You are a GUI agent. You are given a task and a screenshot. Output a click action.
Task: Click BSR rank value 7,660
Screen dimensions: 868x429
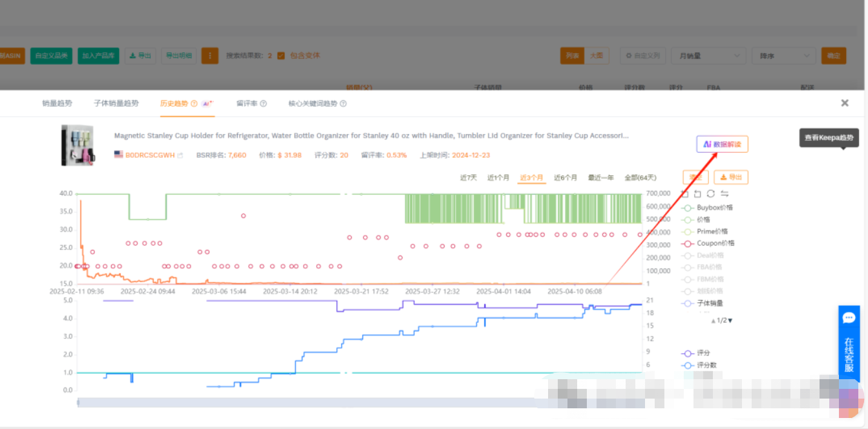coord(237,155)
